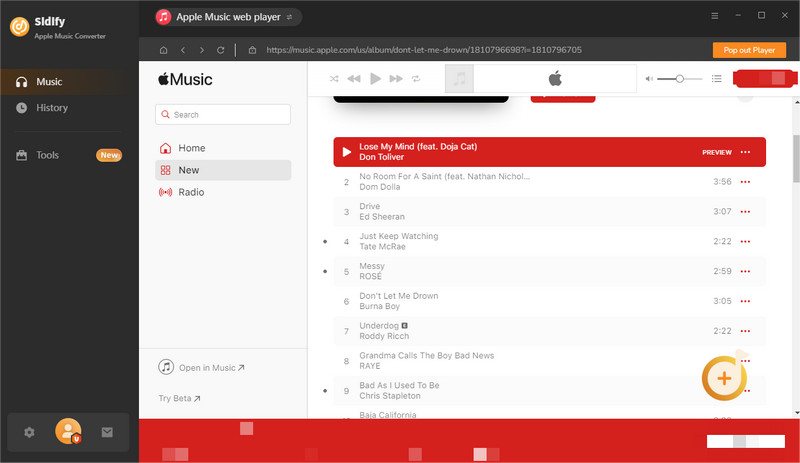
Task: Click the settings gear icon
Action: tap(29, 432)
